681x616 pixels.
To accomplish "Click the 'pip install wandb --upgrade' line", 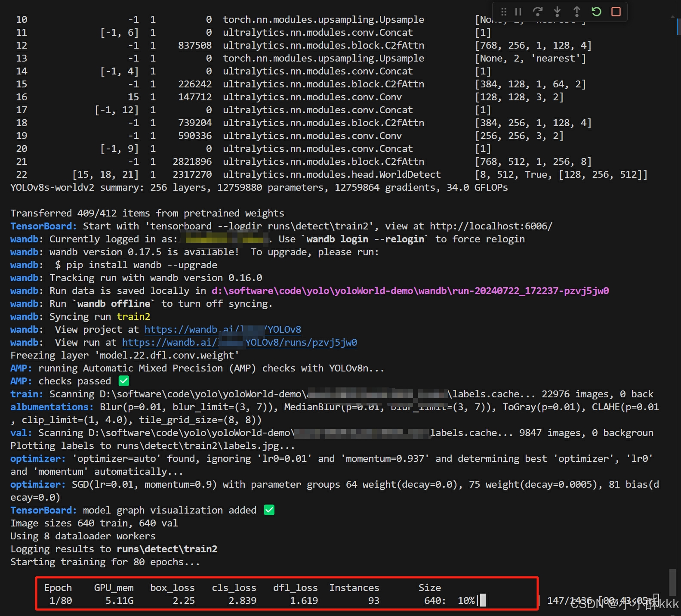I will [142, 265].
